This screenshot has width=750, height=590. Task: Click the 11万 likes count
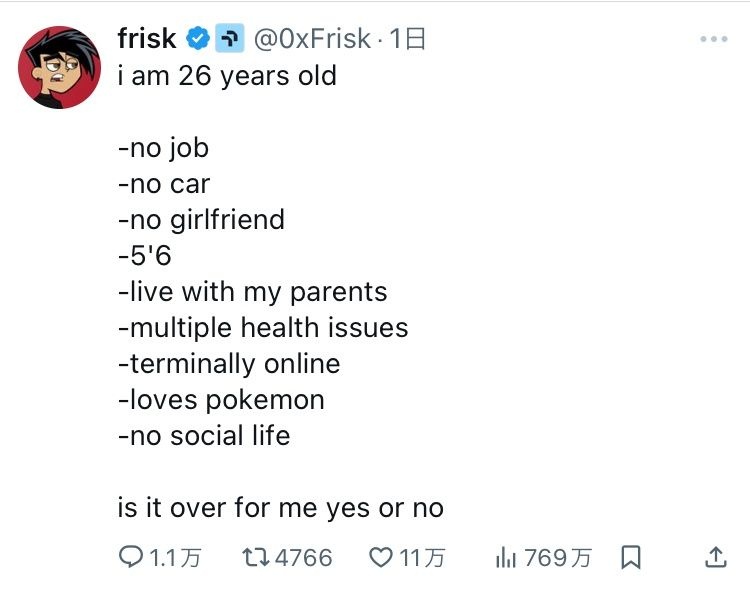[422, 557]
